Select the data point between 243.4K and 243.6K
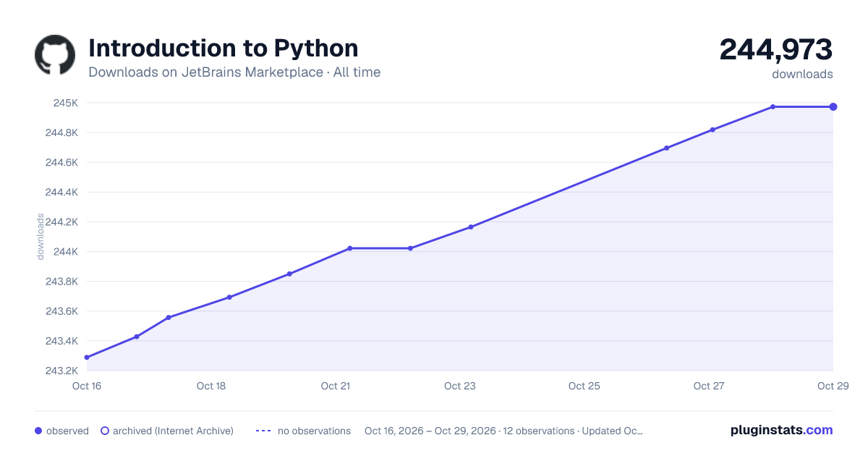The image size is (868, 456). click(169, 318)
